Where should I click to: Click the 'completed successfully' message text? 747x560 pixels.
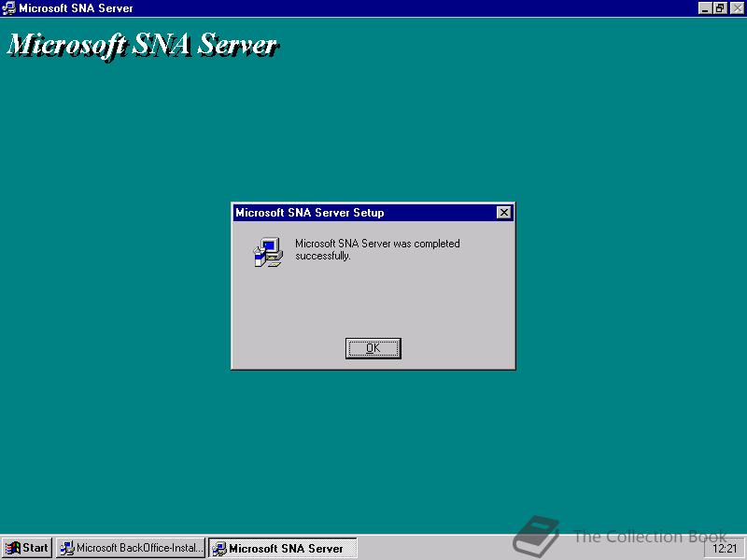(x=377, y=249)
